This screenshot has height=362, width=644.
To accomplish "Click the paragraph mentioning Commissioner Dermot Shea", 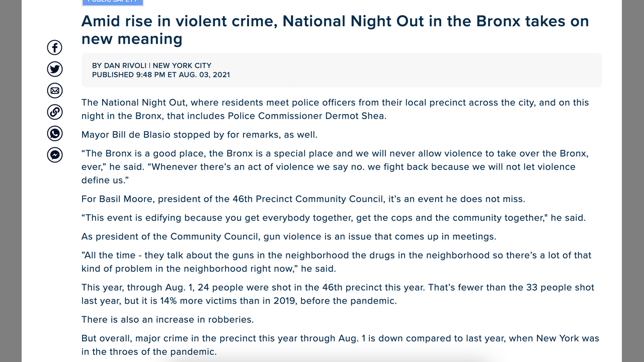I will point(335,109).
